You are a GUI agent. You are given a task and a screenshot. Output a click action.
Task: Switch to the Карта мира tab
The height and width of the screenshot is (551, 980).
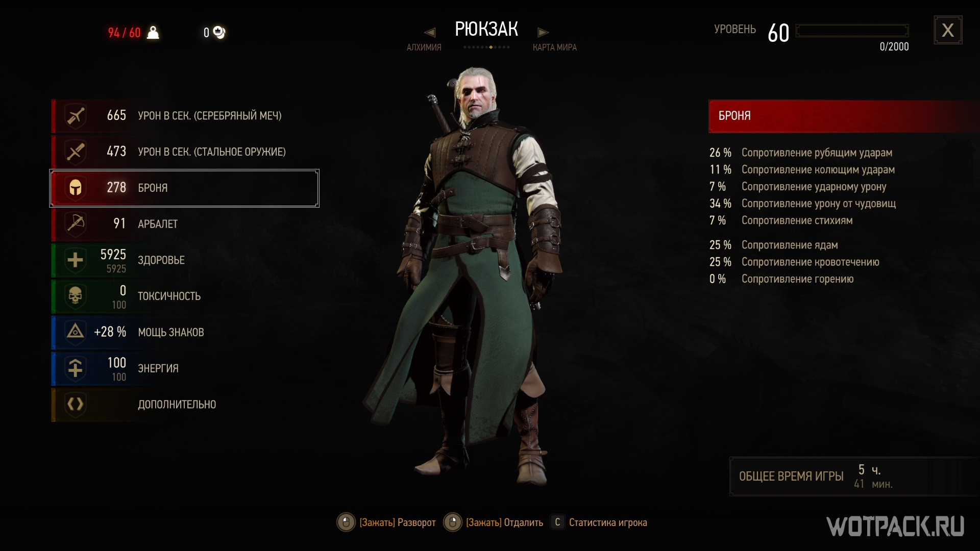555,47
